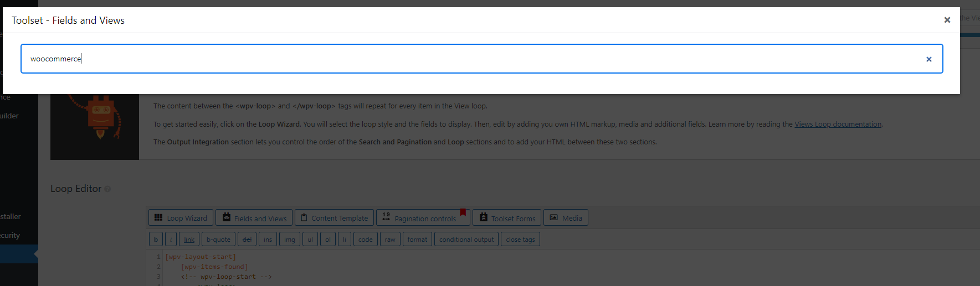Open Toolset Forms

pyautogui.click(x=507, y=217)
